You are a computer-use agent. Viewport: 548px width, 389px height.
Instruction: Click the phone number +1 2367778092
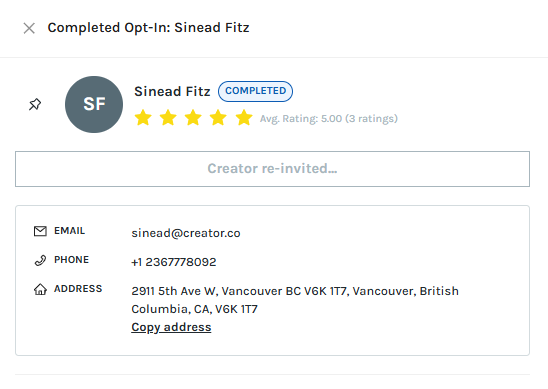pos(174,262)
